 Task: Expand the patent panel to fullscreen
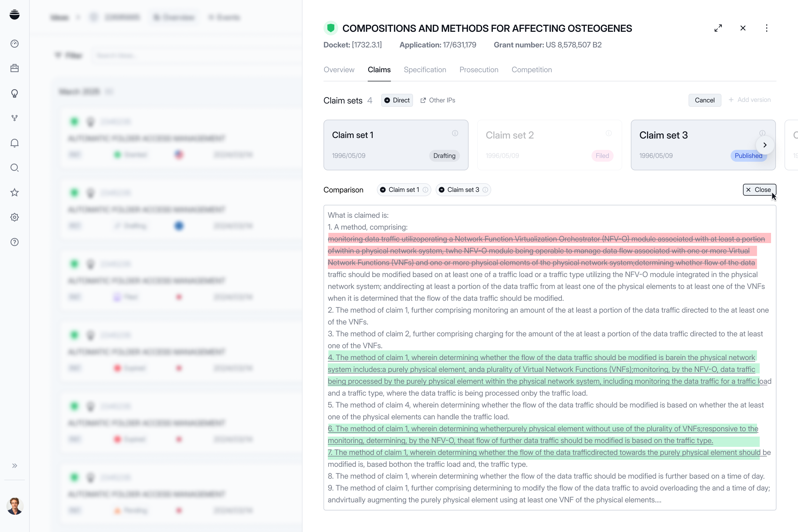718,28
